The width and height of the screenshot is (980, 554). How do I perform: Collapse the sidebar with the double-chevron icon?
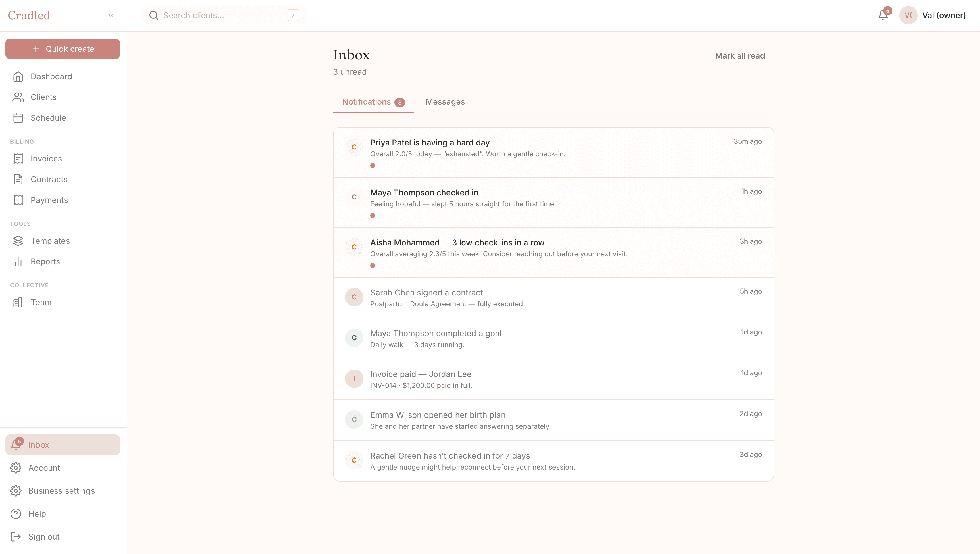coord(111,15)
